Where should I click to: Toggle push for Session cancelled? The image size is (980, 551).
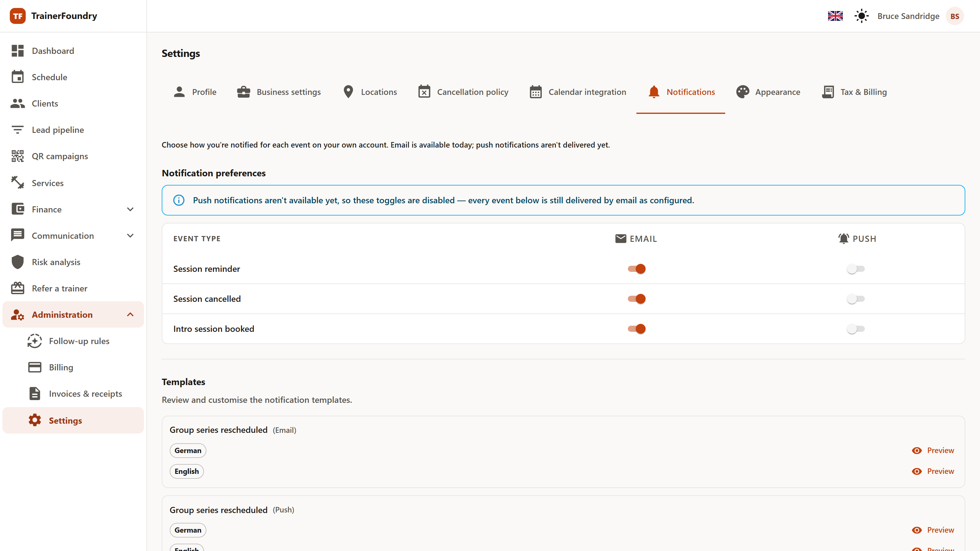coord(856,299)
